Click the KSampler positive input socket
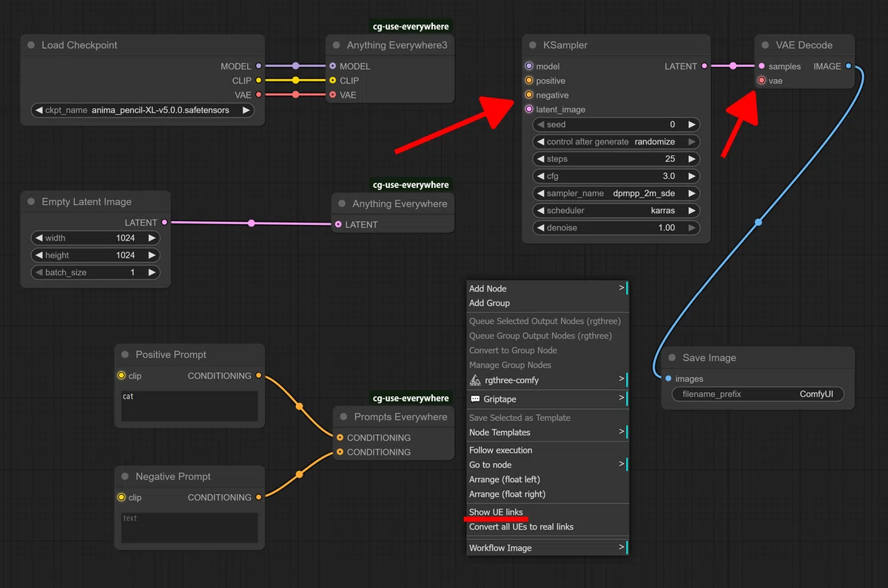This screenshot has height=588, width=888. pyautogui.click(x=529, y=81)
